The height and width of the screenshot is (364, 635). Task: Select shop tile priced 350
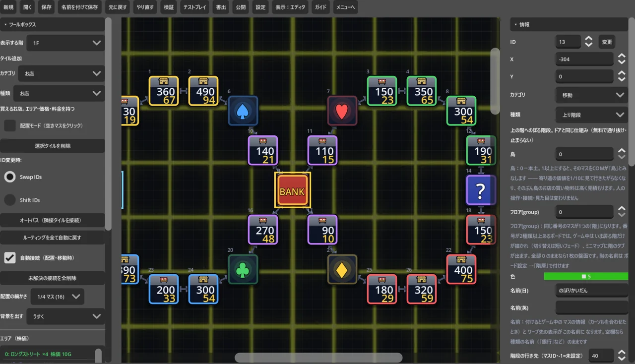(422, 91)
